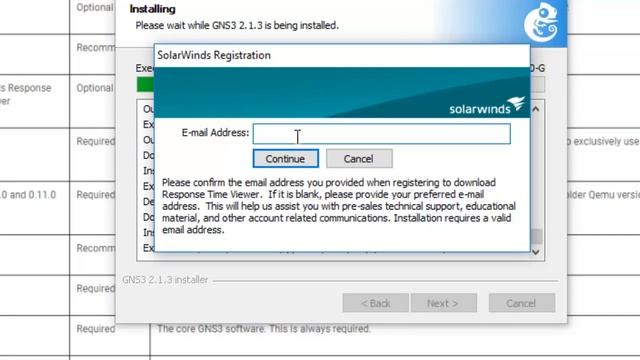640x360 pixels.
Task: Click the disabled Back button in GNS3 installer
Action: 376,303
